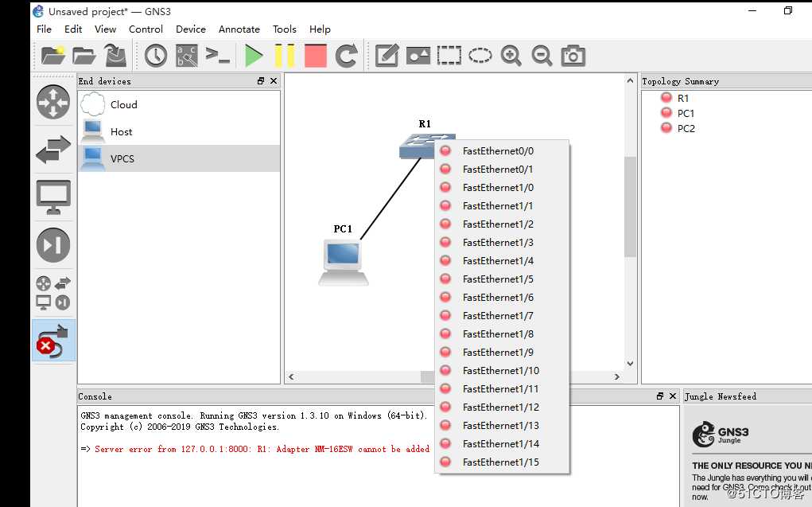This screenshot has width=812, height=507.
Task: Zoom out of the topology
Action: (x=542, y=56)
